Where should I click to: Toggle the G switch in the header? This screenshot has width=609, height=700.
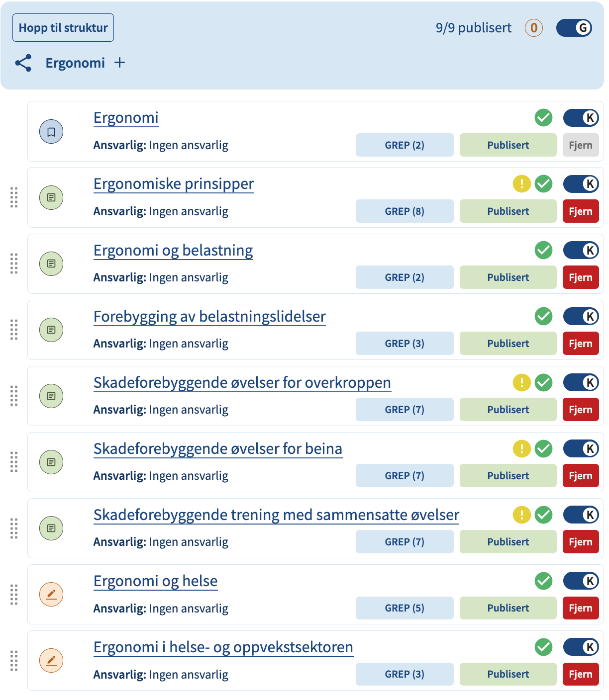[574, 28]
